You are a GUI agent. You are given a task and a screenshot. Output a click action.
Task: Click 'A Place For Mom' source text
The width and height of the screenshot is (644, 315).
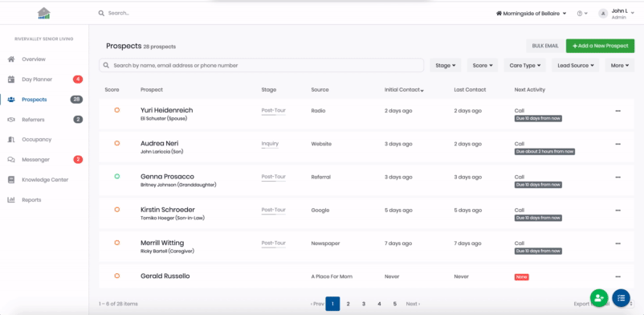coord(332,276)
